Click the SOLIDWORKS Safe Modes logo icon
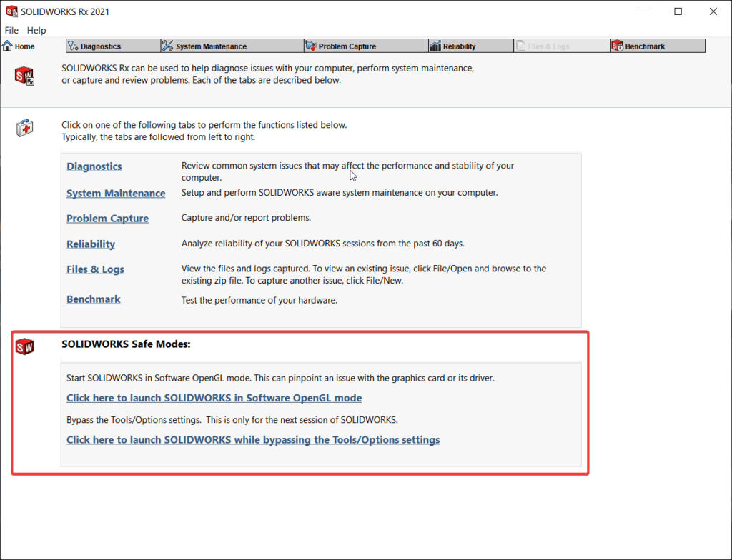This screenshot has width=732, height=560. [24, 346]
